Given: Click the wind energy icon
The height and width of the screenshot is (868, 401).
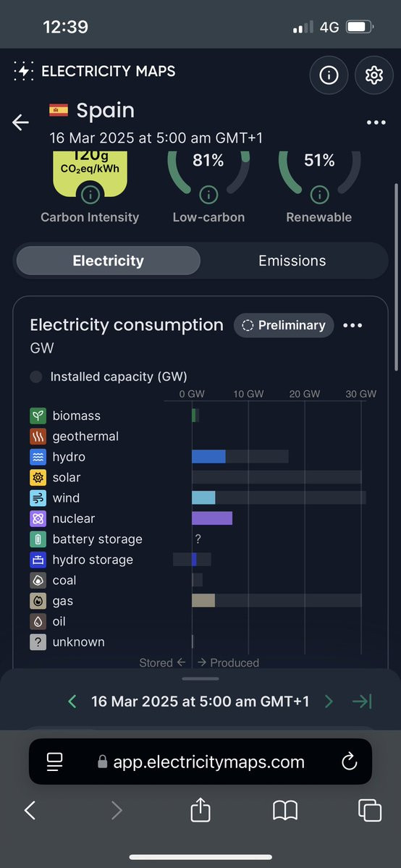Looking at the screenshot, I should point(38,497).
